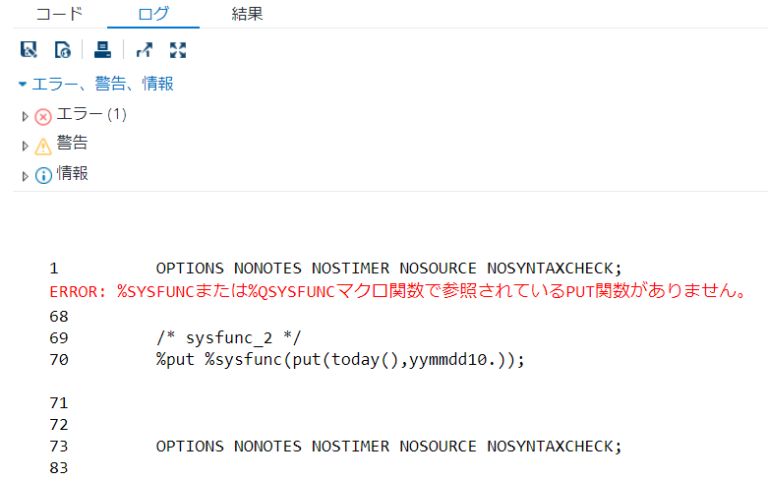768x480 pixels.
Task: Click the save log file icon
Action: [x=29, y=50]
